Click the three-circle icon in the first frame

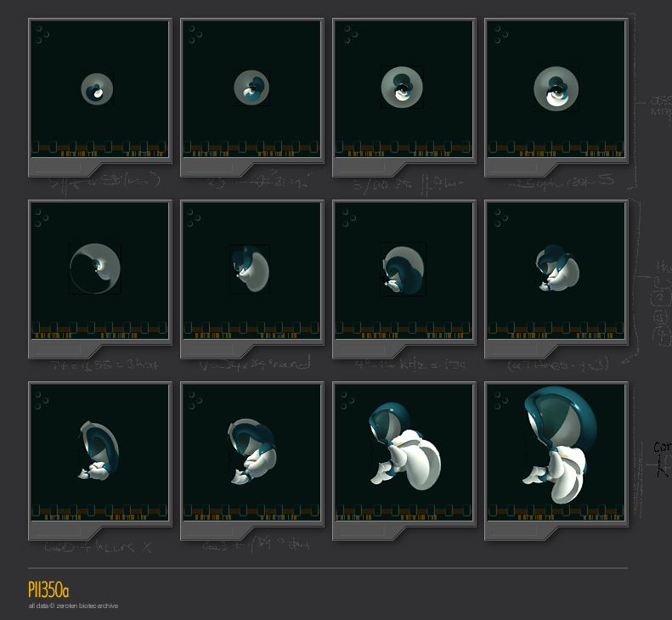tap(42, 34)
